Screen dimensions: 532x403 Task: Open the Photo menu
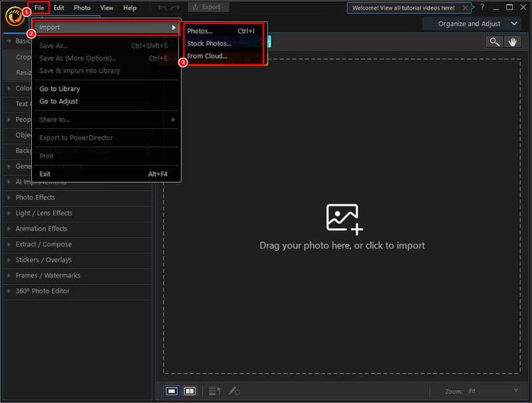click(x=82, y=7)
